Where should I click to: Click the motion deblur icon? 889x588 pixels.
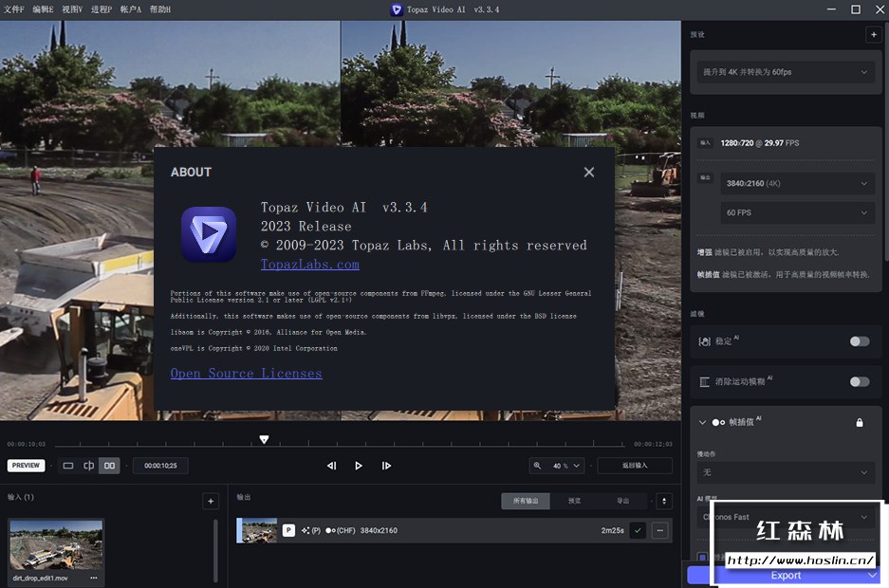pos(704,382)
